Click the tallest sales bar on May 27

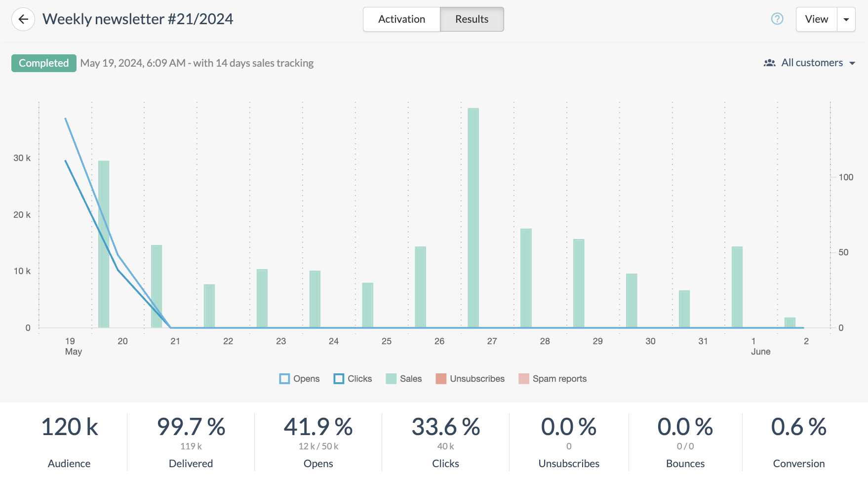coord(473,218)
